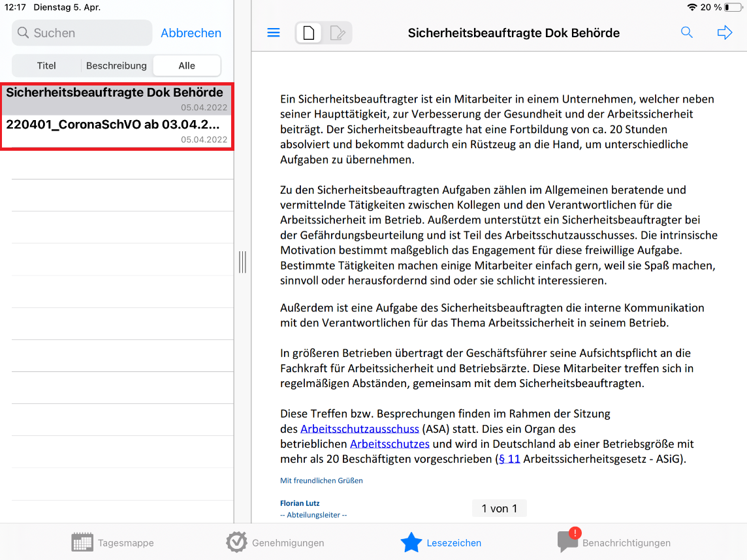Screen dimensions: 747x560
Task: Open Sicherheitsbeauftragte Dok Behörde list entry
Action: (x=116, y=99)
